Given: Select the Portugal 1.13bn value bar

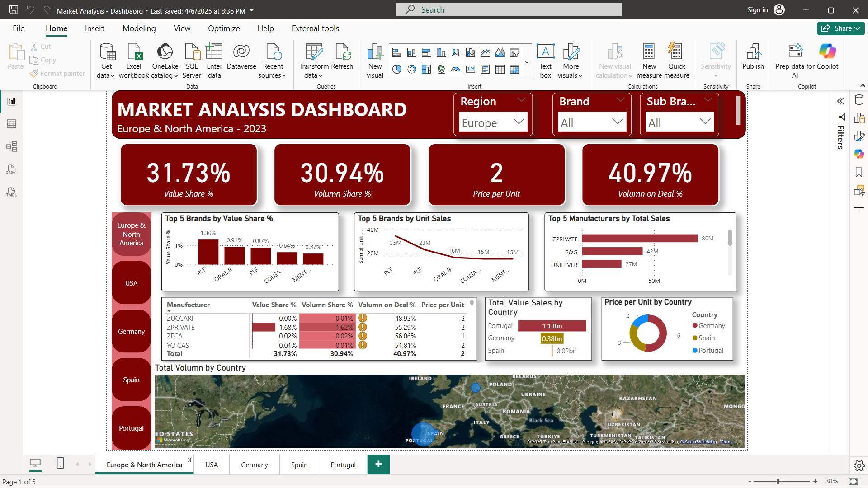Looking at the screenshot, I should 552,326.
